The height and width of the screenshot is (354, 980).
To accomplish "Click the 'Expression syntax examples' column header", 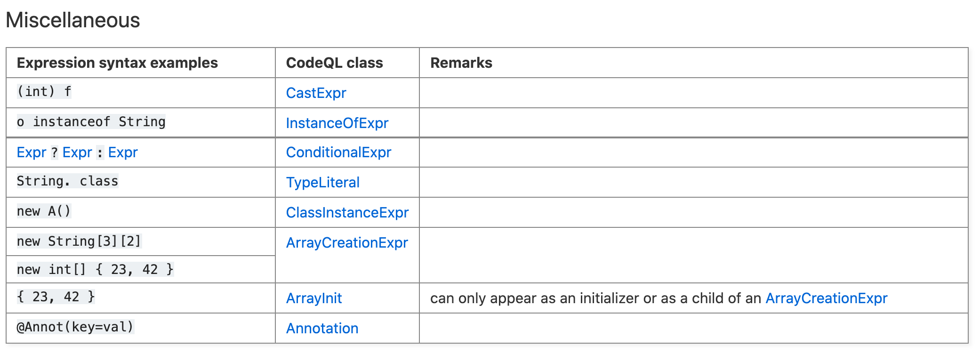I will point(117,63).
